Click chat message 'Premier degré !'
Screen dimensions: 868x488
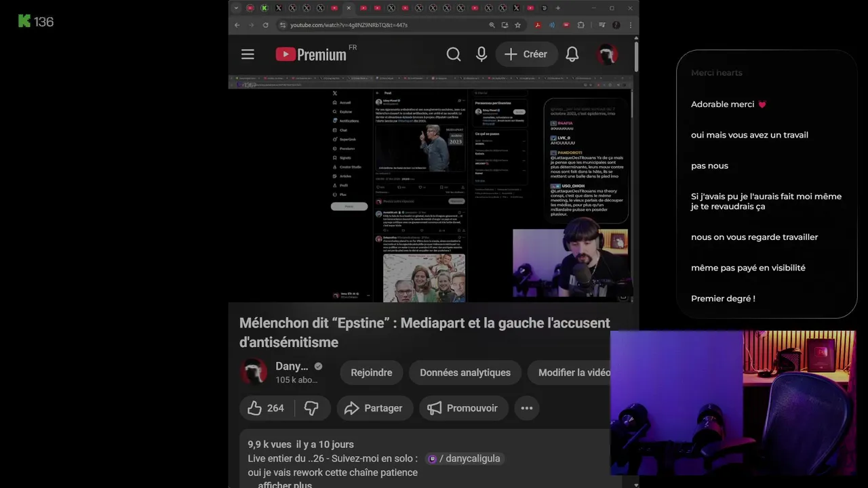[x=723, y=299]
